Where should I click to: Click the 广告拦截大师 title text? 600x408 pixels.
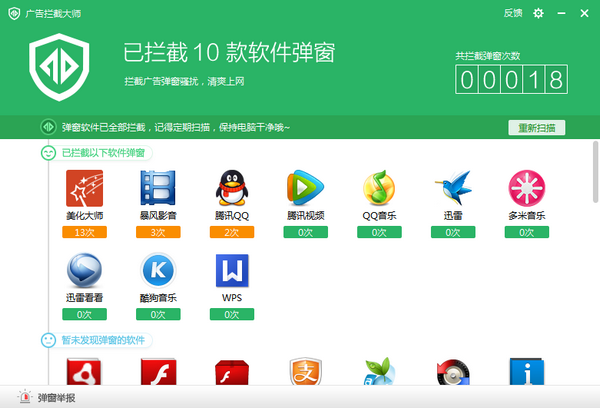pyautogui.click(x=53, y=13)
